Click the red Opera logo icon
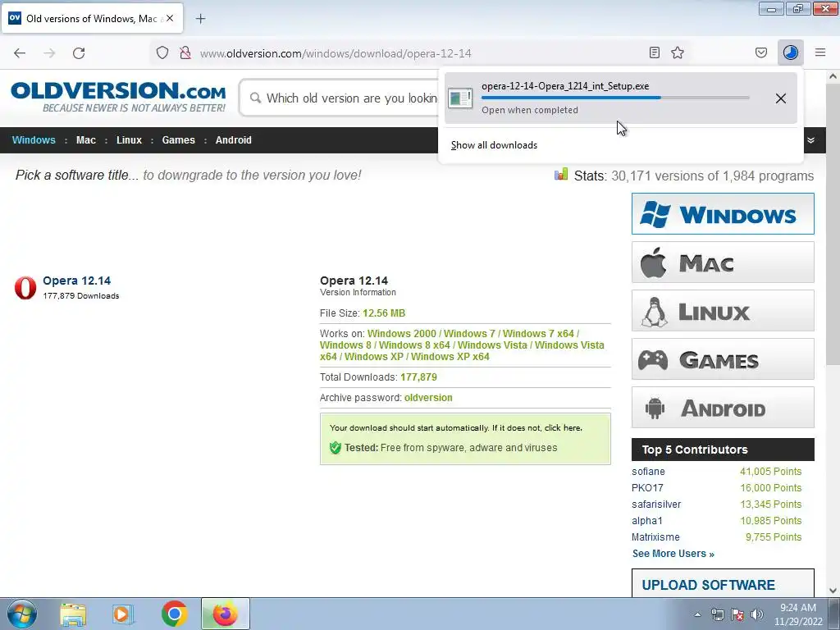Image resolution: width=840 pixels, height=630 pixels. [x=25, y=288]
